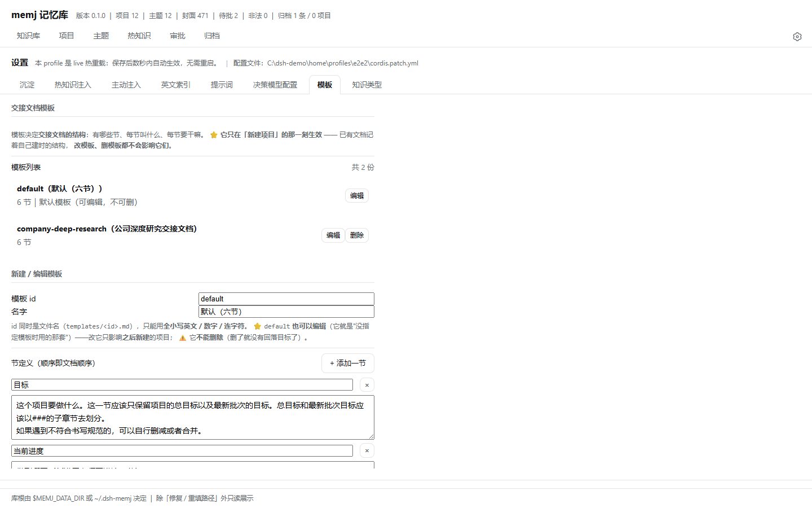This screenshot has width=812, height=508.
Task: Open the 归档 nav item
Action: click(x=212, y=36)
